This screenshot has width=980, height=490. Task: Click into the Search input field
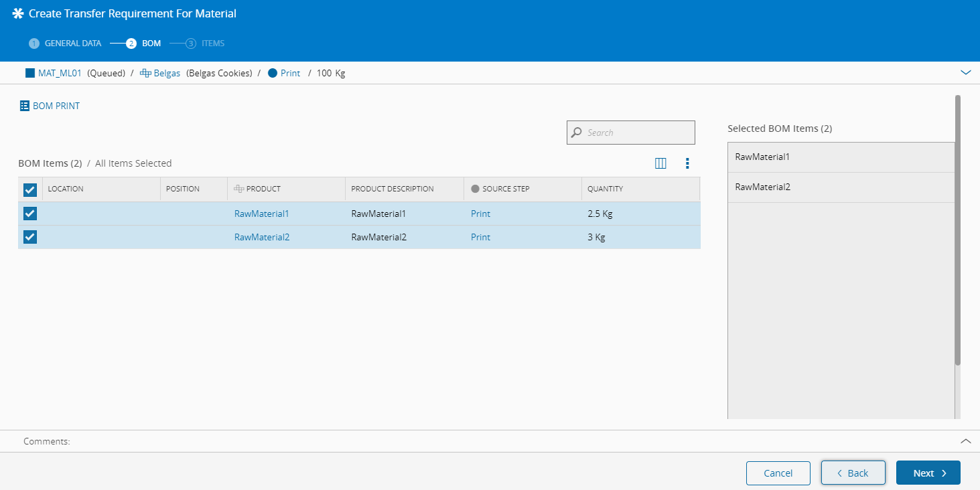click(x=636, y=133)
